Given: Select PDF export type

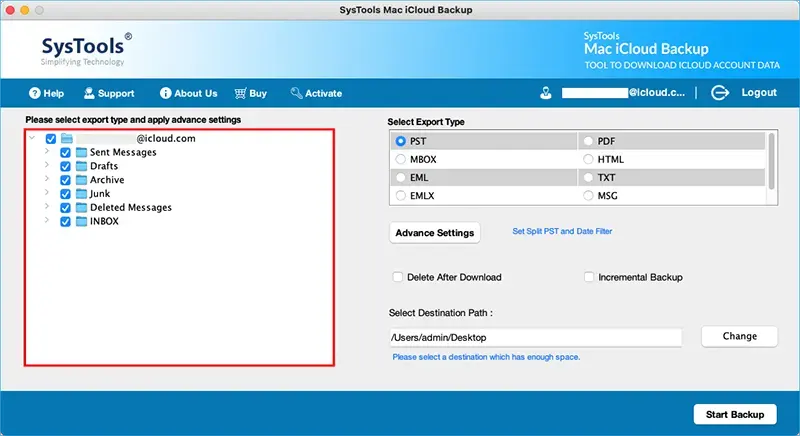Looking at the screenshot, I should [x=588, y=141].
